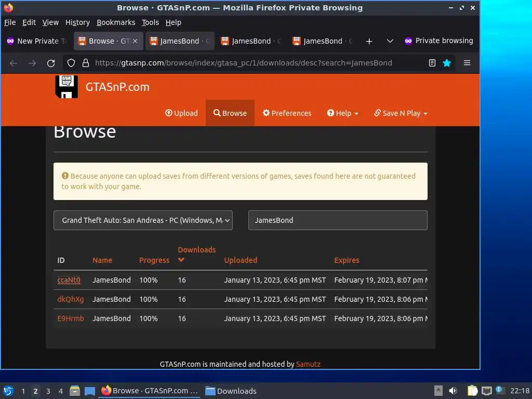Open the volume speaker tray icon
Screen dimensions: 532x399
453,391
